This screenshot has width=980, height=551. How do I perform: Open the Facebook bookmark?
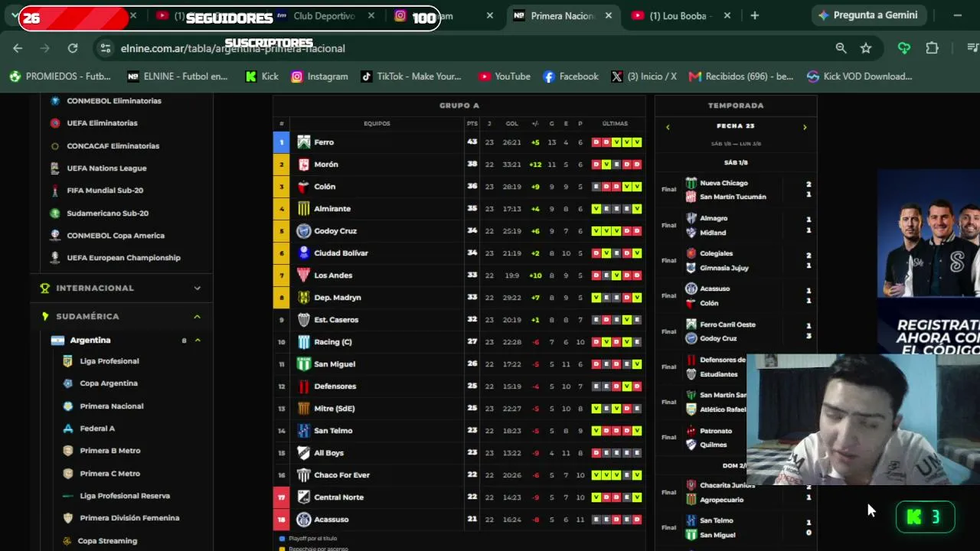click(570, 77)
